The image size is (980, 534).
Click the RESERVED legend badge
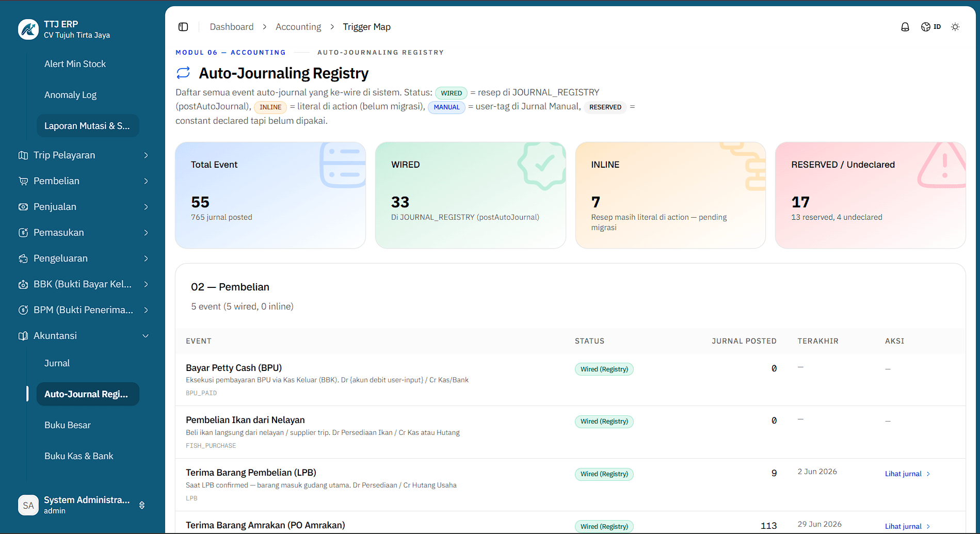pyautogui.click(x=605, y=107)
